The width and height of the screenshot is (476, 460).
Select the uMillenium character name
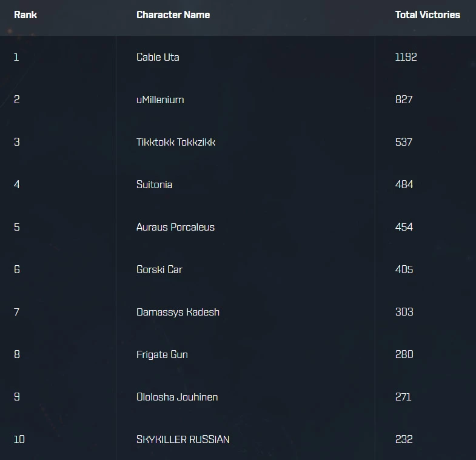[x=160, y=100]
